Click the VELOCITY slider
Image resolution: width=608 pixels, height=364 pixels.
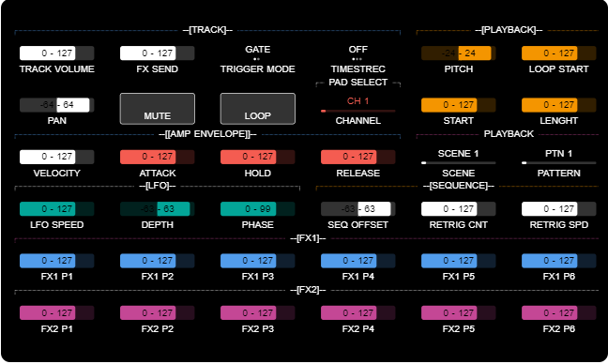[x=56, y=157]
